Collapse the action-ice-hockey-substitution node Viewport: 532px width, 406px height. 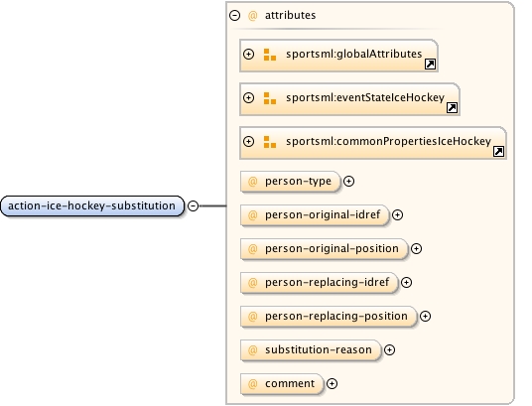click(x=194, y=205)
